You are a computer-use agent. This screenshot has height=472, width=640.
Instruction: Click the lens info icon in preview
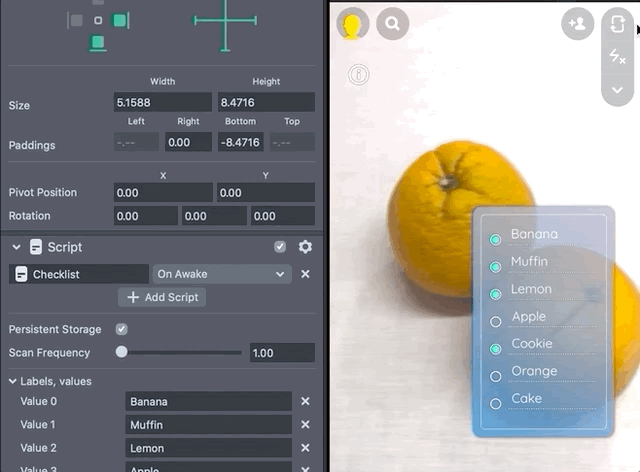pyautogui.click(x=359, y=74)
